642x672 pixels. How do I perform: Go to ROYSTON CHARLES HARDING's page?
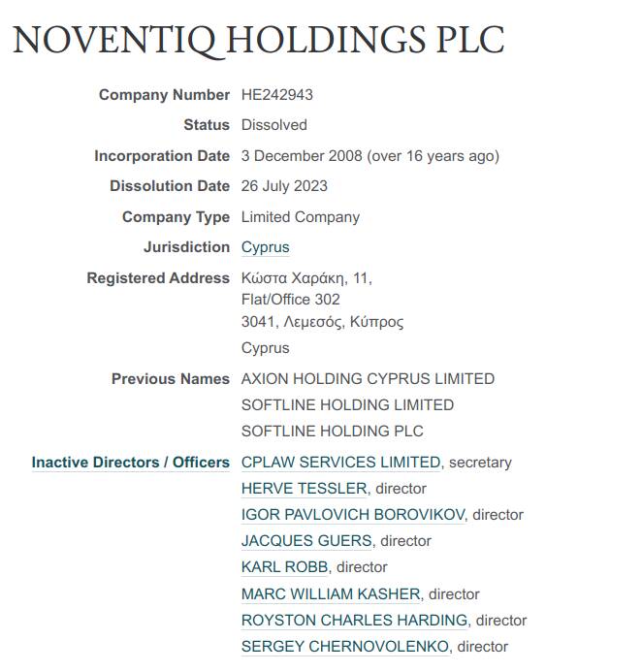(354, 620)
